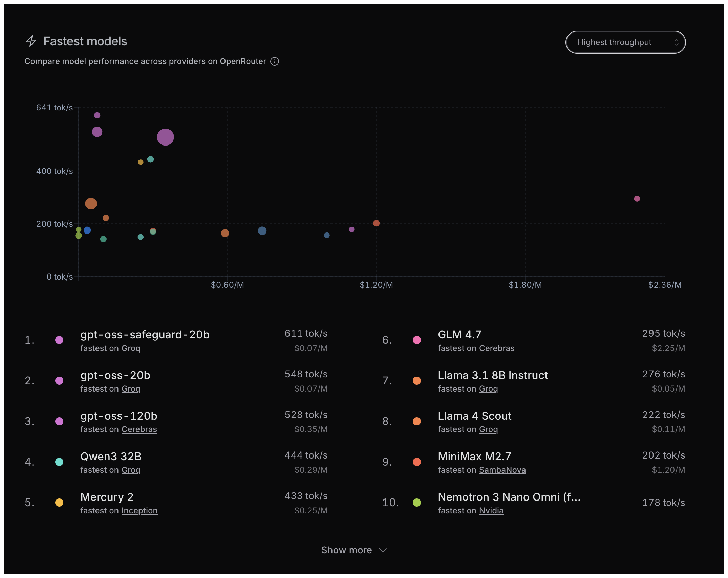Click the green dot beside Nemotron 3 Nano Omni

coord(417,503)
